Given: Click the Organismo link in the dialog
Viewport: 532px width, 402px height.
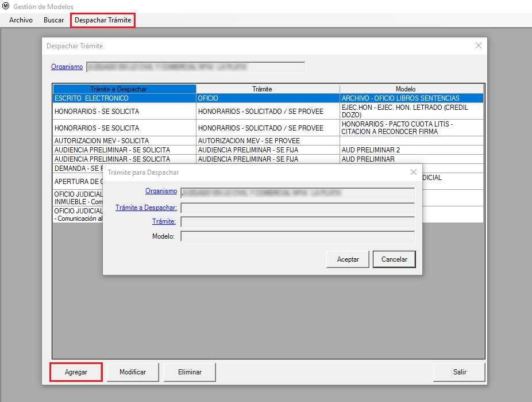Looking at the screenshot, I should [x=161, y=191].
